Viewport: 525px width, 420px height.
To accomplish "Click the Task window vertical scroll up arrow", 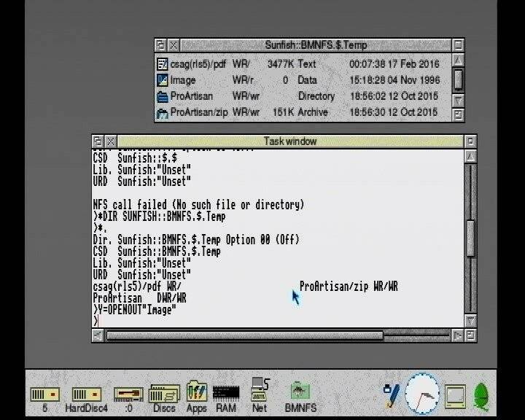I will click(x=471, y=156).
